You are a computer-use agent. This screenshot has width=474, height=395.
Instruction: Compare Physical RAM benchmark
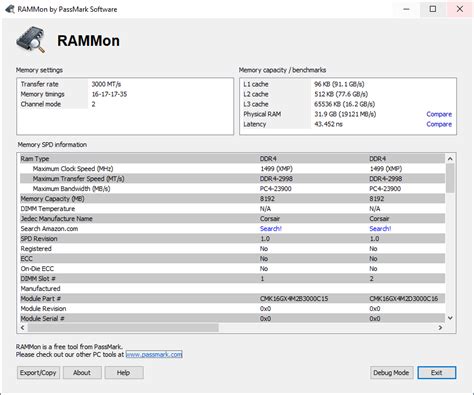click(439, 114)
